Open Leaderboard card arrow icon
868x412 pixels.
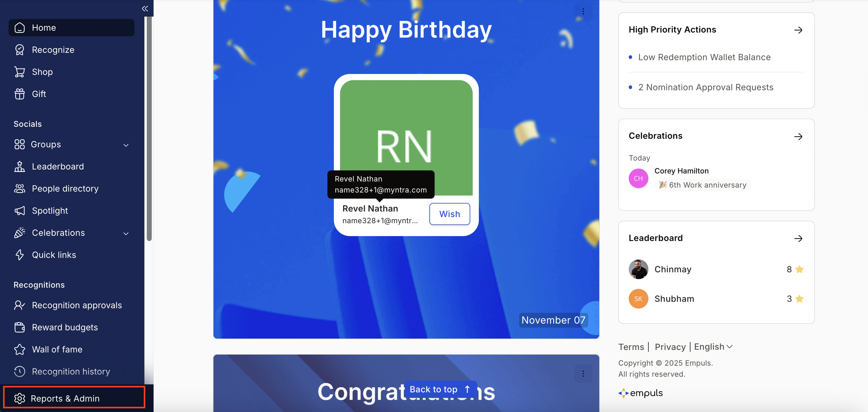coord(798,239)
